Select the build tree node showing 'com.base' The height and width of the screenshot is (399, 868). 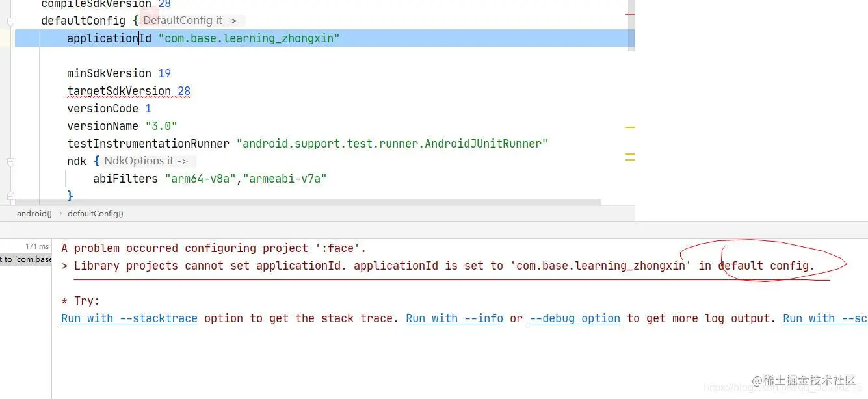(26, 259)
